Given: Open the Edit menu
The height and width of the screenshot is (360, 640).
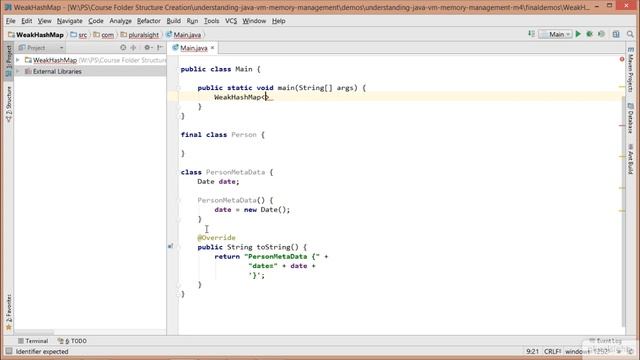Looking at the screenshot, I should (x=27, y=21).
